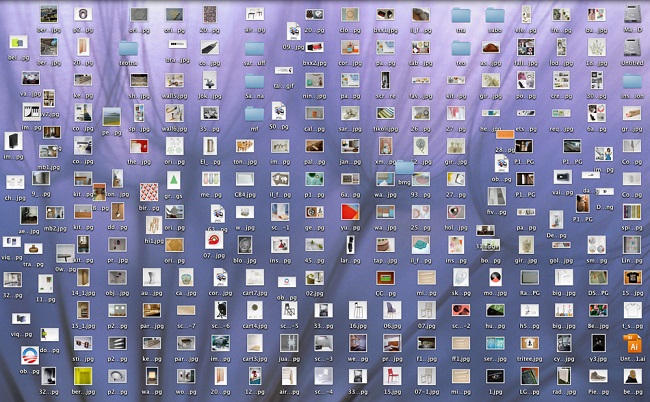Select the cart4.jpg file
Screen dimensions: 650x402
pyautogui.click(x=255, y=310)
